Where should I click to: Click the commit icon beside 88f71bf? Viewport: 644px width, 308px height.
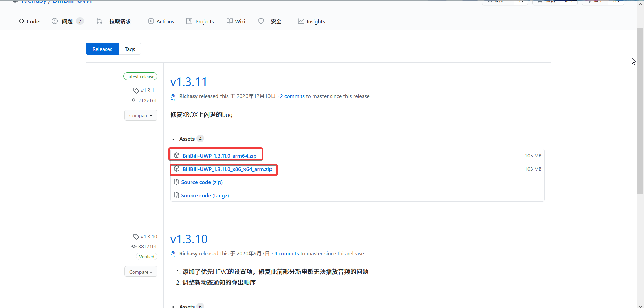(x=134, y=247)
